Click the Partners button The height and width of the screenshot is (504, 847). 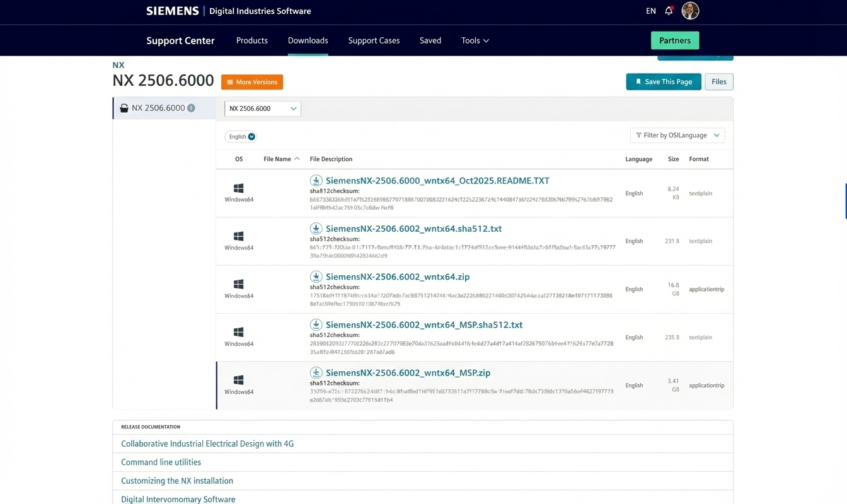[675, 40]
